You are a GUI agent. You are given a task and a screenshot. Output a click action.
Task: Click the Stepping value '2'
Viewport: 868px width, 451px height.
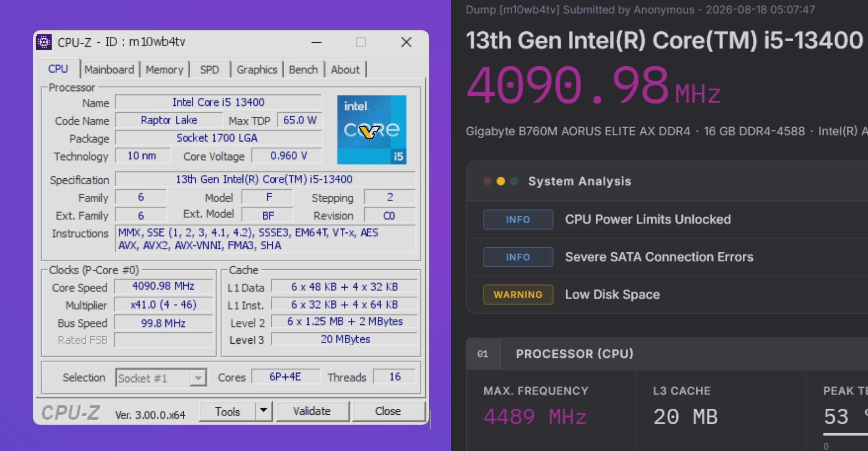(389, 197)
